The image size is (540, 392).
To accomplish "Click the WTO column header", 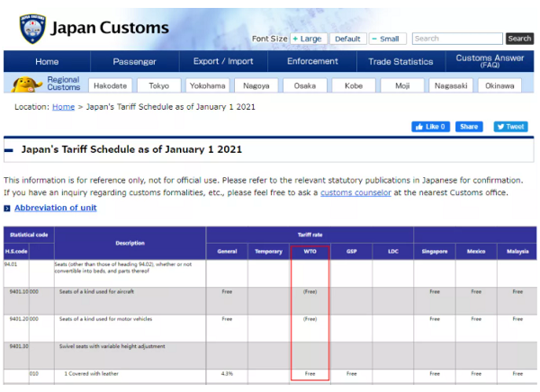I will pyautogui.click(x=310, y=252).
